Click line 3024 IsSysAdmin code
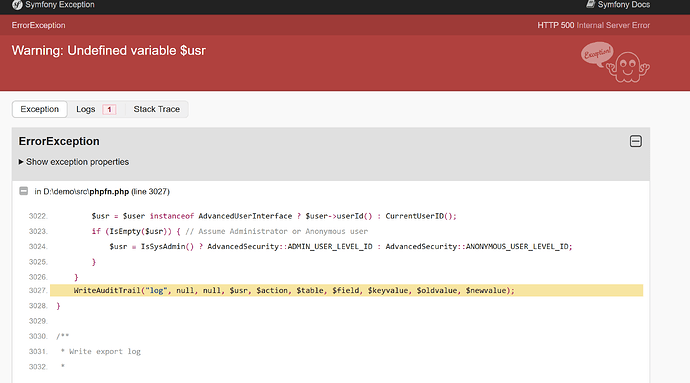Image resolution: width=690 pixels, height=383 pixels. click(x=341, y=247)
